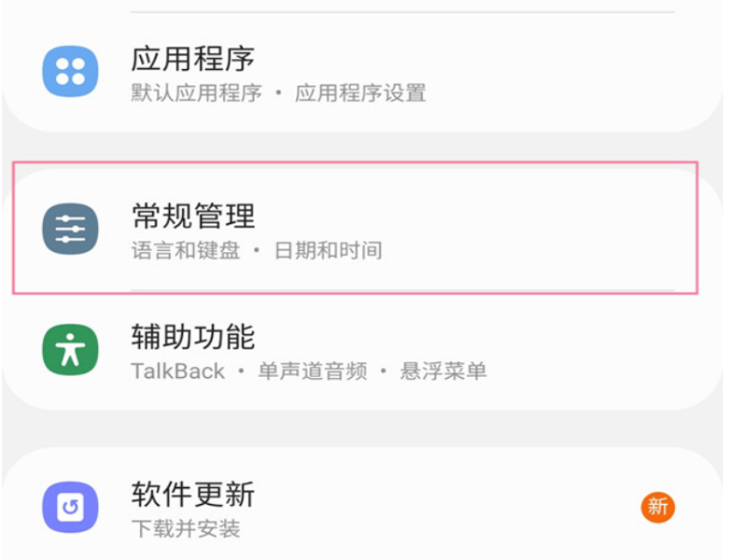
Task: Tap the green 辅助功能 person icon
Action: pos(70,350)
